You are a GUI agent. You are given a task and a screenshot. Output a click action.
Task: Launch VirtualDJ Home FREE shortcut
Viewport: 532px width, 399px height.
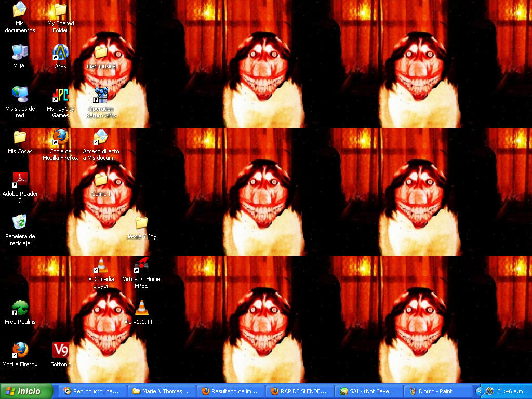pos(141,273)
